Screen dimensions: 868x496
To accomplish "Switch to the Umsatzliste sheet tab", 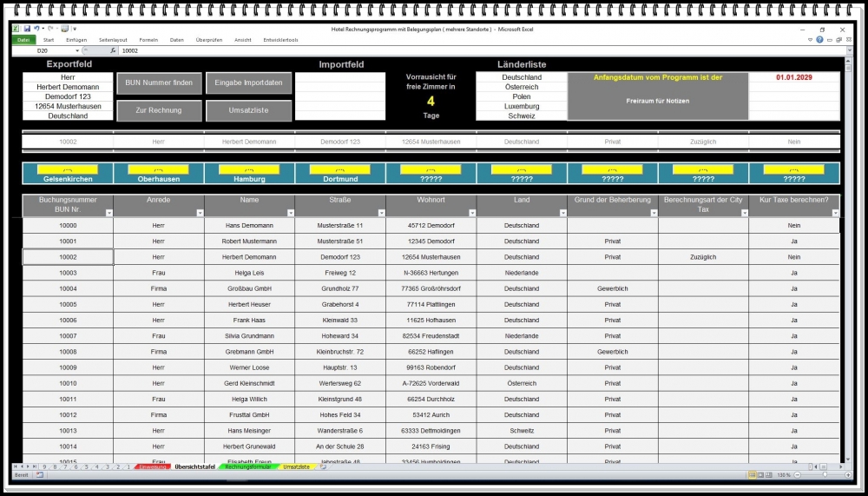I will point(296,466).
